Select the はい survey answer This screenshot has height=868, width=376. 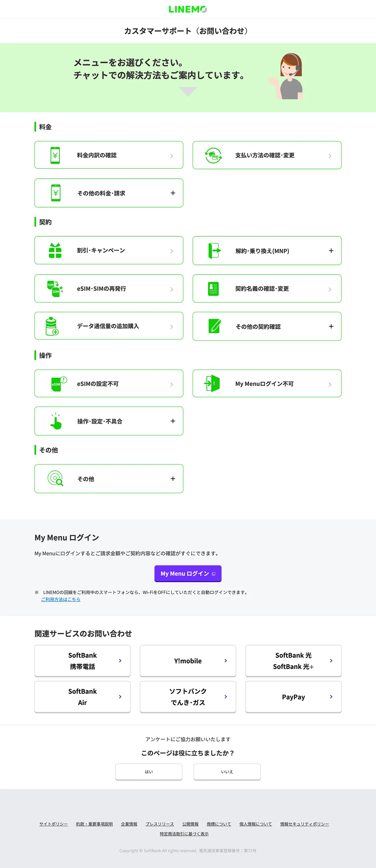point(149,772)
